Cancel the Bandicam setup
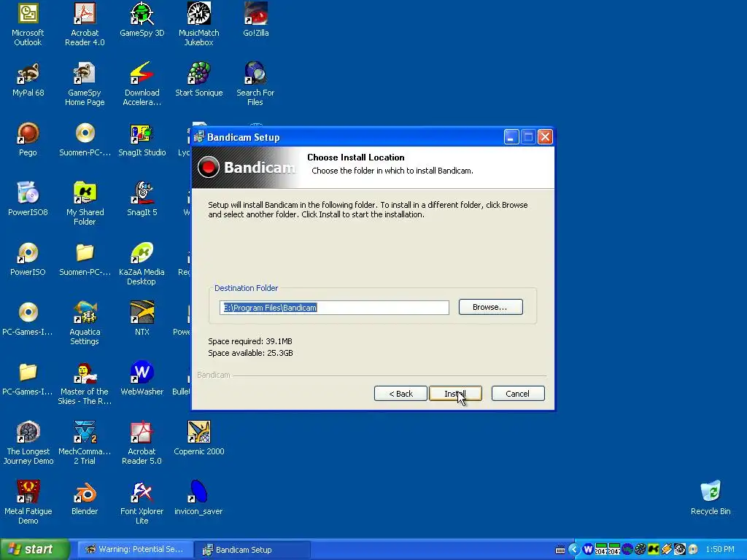The image size is (747, 560). pyautogui.click(x=518, y=393)
